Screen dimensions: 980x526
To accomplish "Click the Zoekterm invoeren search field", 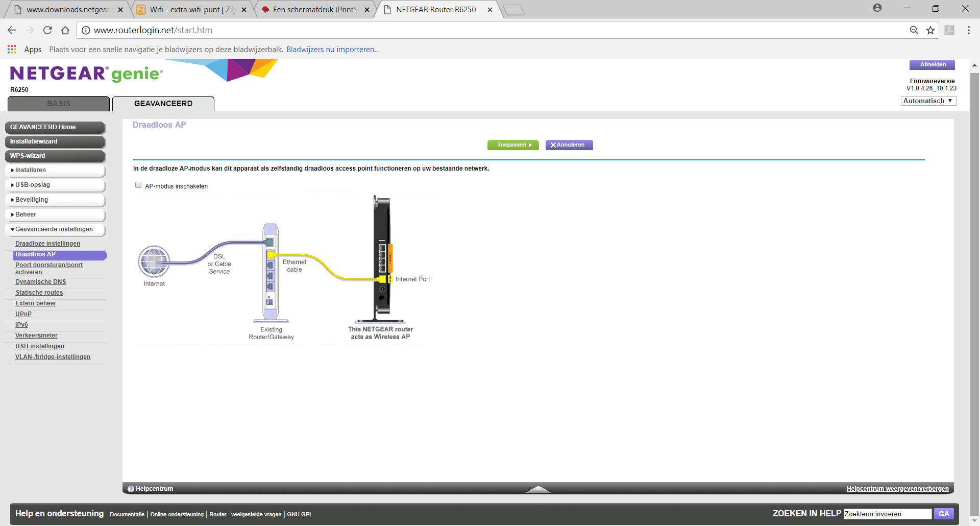I will (x=887, y=514).
